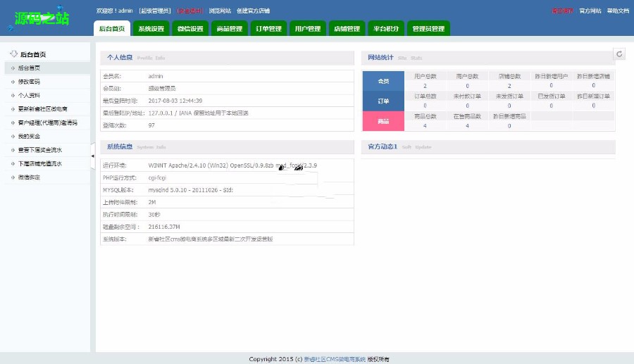Click the down-arrow icon beside 后台首页 sidebar header
The image size is (634, 364).
pos(14,54)
